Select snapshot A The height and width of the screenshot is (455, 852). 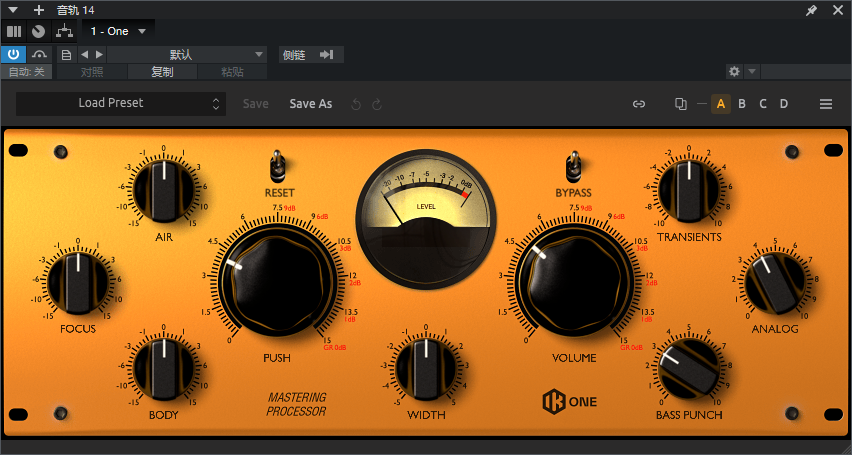tap(721, 104)
